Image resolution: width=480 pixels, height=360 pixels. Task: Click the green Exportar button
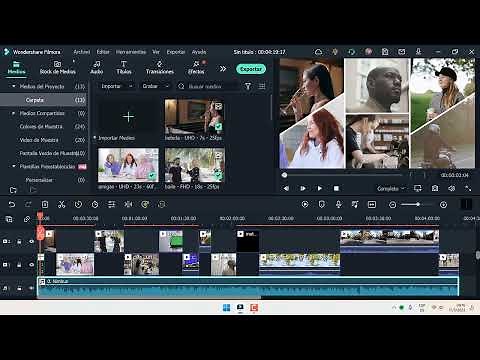(x=251, y=69)
